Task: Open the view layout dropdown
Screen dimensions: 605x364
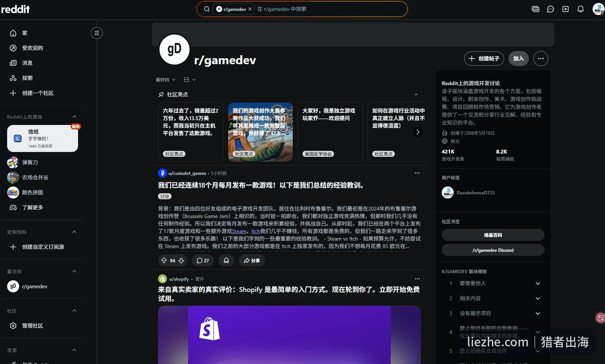Action: 190,80
